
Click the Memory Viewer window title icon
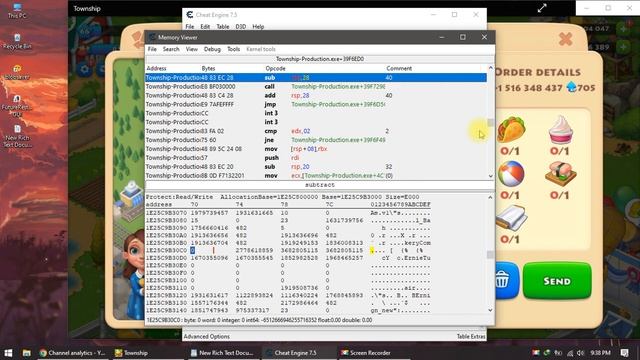[x=152, y=37]
